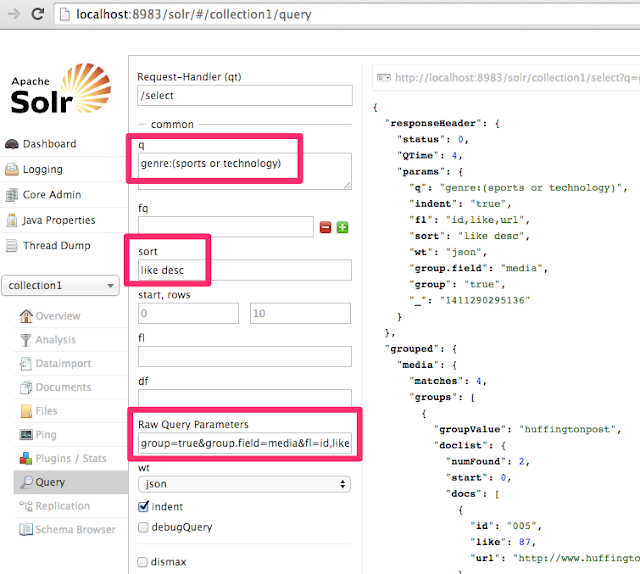The height and width of the screenshot is (574, 640).
Task: Click the Query magnifier icon
Action: 27,482
